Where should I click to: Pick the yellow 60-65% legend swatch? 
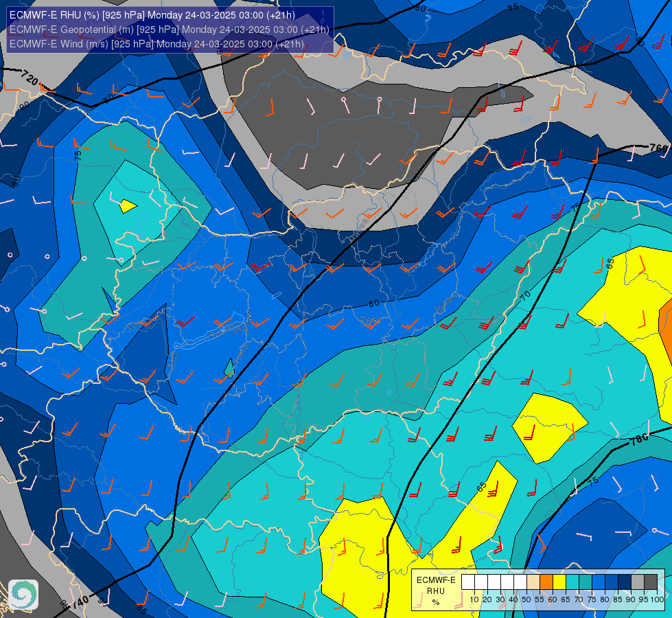click(559, 582)
